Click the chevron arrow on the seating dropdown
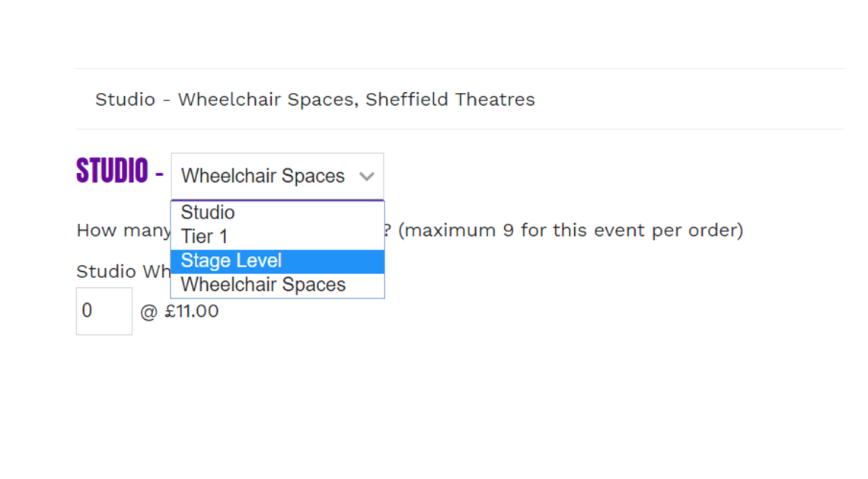 coord(366,177)
